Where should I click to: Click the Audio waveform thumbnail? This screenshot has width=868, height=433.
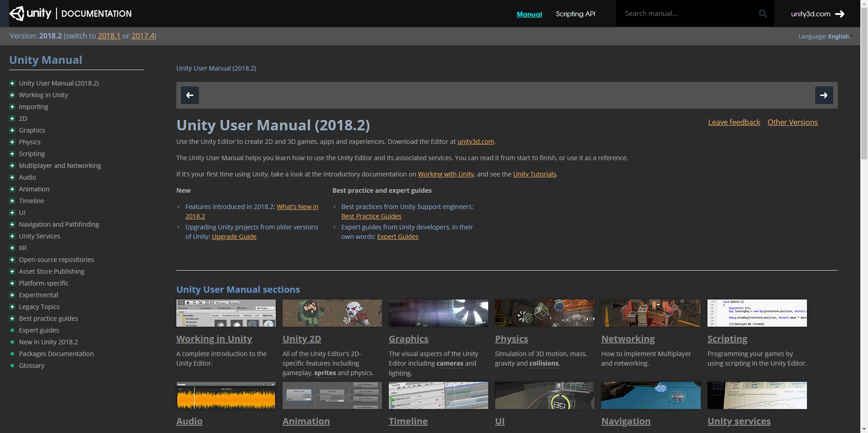coord(226,395)
